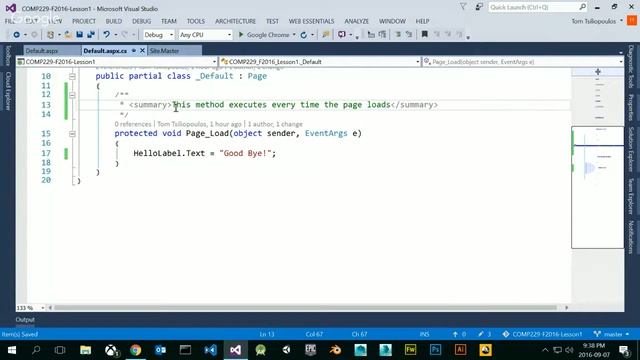Open the New Project toolbar icon
640x360 pixels.
[x=50, y=35]
